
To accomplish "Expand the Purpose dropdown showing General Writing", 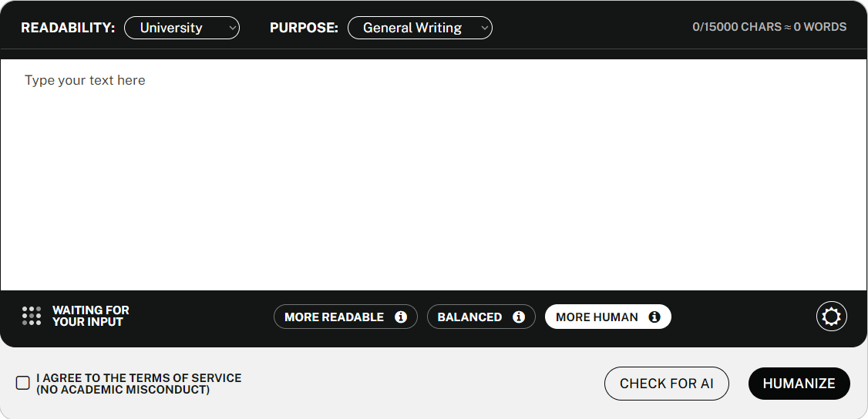I will (x=419, y=28).
